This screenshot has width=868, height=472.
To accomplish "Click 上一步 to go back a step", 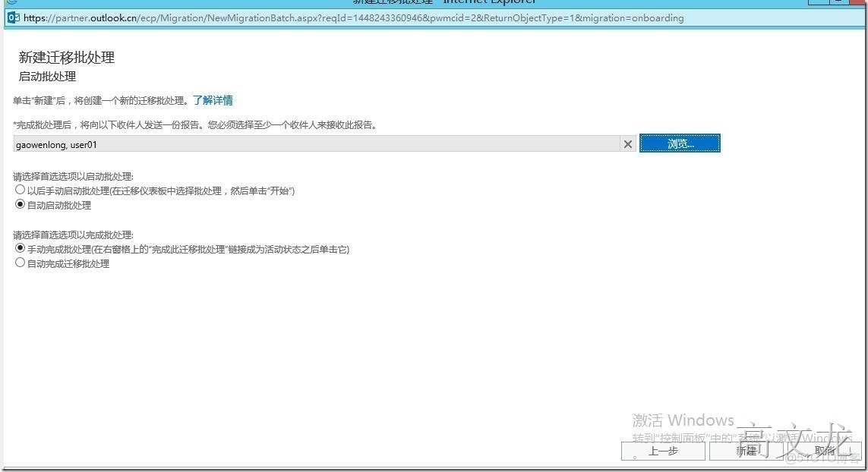I will coord(662,451).
